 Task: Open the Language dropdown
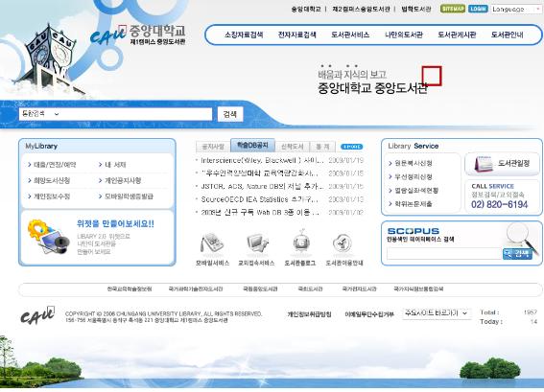(x=516, y=10)
